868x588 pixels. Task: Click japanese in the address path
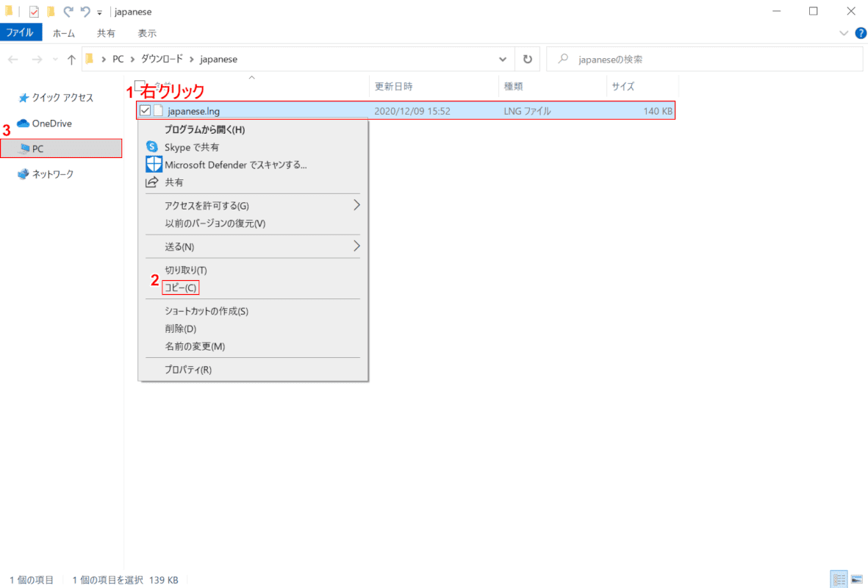[x=219, y=60]
